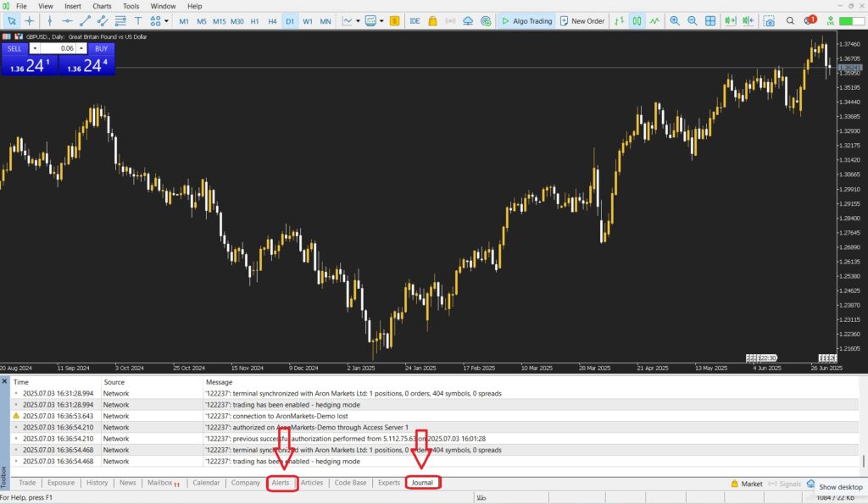Expand the graphical objects shapes dropdown
This screenshot has width=868, height=504.
point(166,20)
